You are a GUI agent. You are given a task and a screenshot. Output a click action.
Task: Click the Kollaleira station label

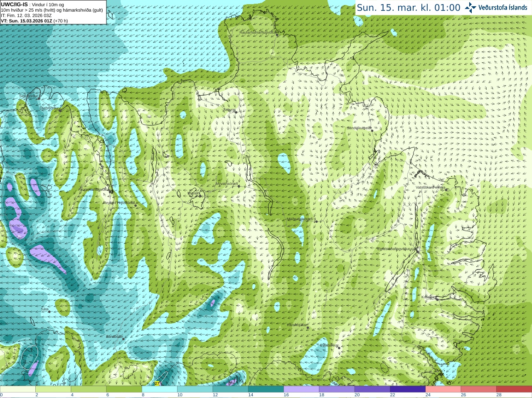pyautogui.click(x=429, y=297)
